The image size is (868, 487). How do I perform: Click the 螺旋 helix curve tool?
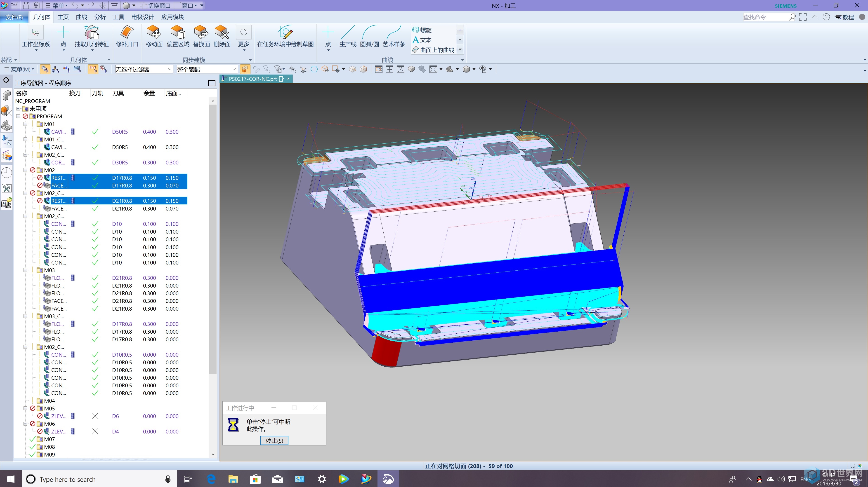422,30
